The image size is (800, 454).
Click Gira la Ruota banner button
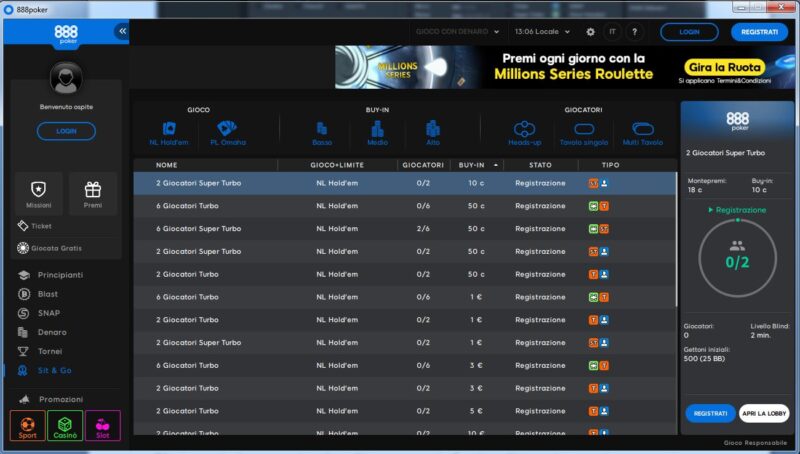724,67
